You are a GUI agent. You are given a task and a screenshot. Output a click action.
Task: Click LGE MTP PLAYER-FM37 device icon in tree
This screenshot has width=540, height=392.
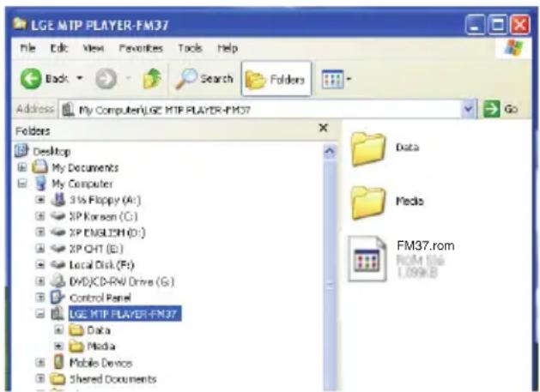point(58,313)
